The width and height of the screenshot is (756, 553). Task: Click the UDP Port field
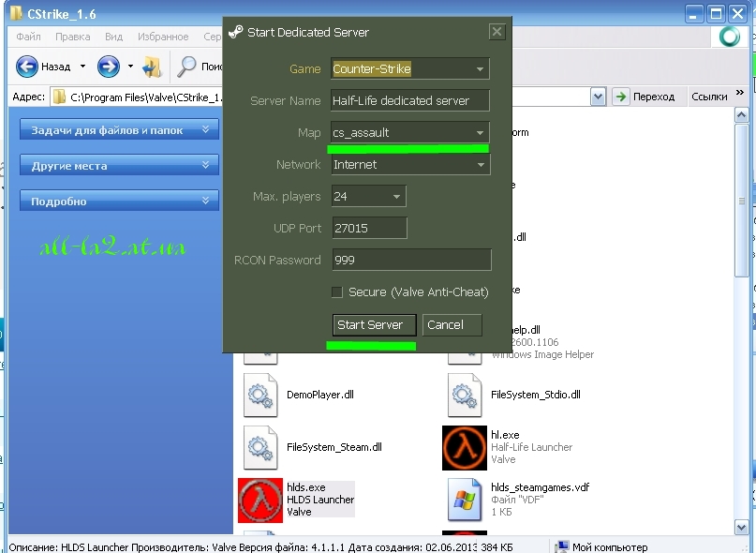pyautogui.click(x=369, y=229)
